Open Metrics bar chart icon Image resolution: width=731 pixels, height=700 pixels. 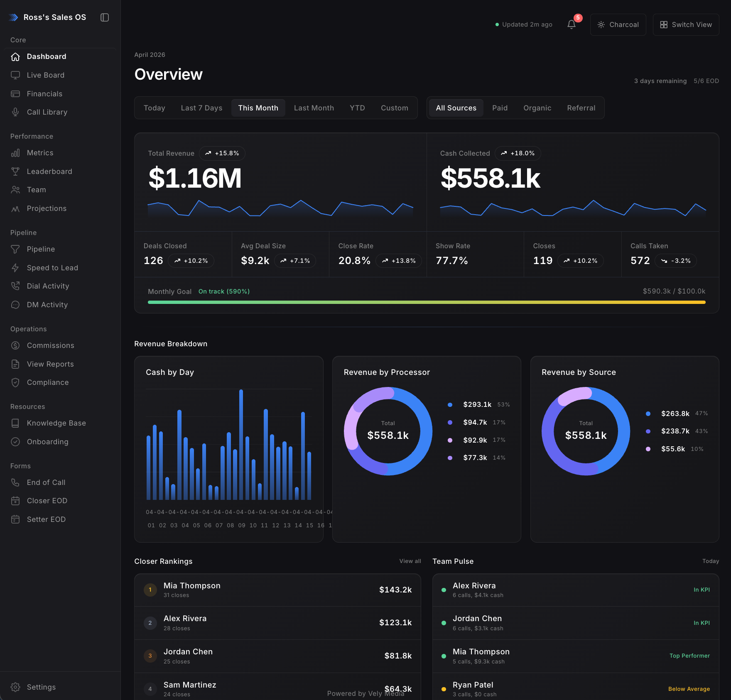click(15, 153)
